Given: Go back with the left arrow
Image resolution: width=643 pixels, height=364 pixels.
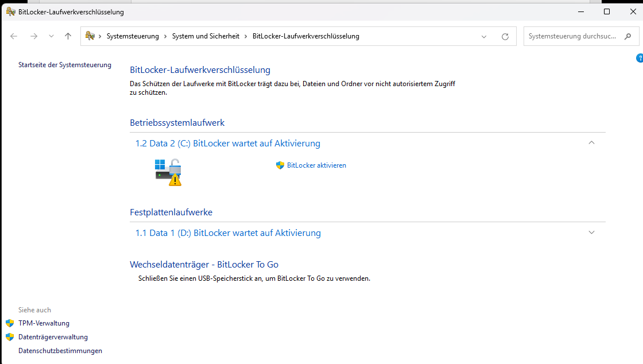Looking at the screenshot, I should [14, 36].
